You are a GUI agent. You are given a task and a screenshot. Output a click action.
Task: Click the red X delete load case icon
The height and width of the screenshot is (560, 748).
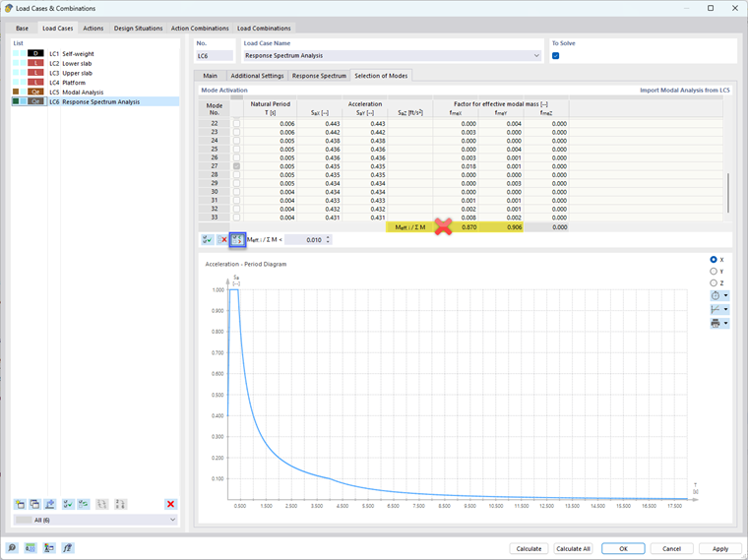coord(171,504)
